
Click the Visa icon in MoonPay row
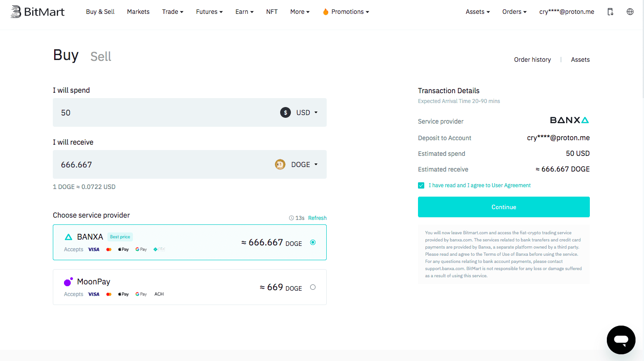[94, 294]
